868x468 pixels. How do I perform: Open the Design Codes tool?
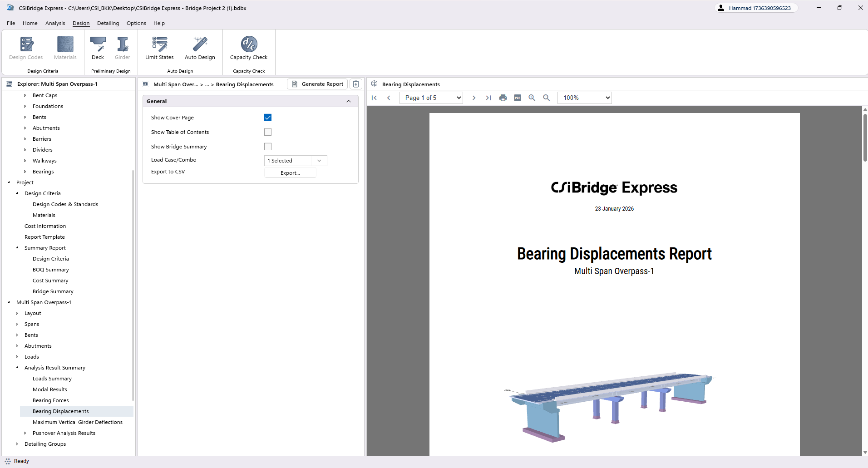26,48
